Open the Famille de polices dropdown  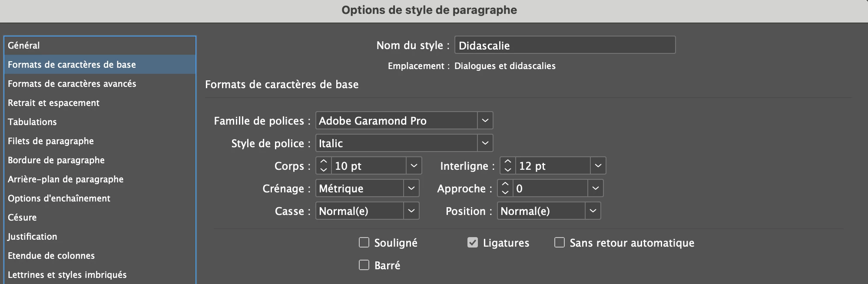pos(485,121)
